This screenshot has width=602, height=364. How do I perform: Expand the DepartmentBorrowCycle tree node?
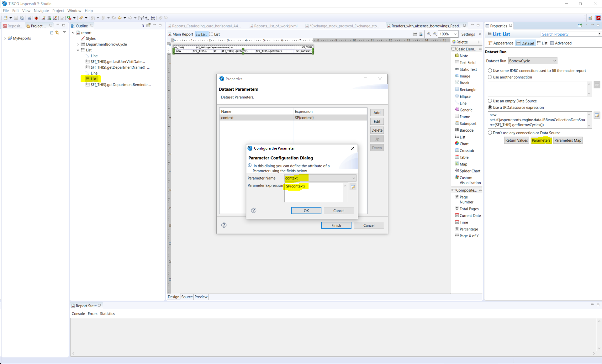pyautogui.click(x=78, y=45)
